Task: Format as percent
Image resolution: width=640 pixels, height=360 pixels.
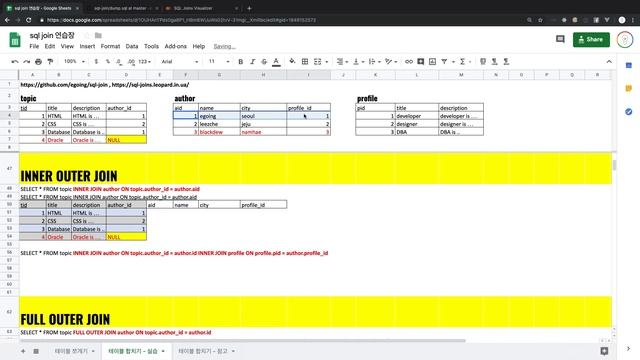Action: click(x=108, y=62)
